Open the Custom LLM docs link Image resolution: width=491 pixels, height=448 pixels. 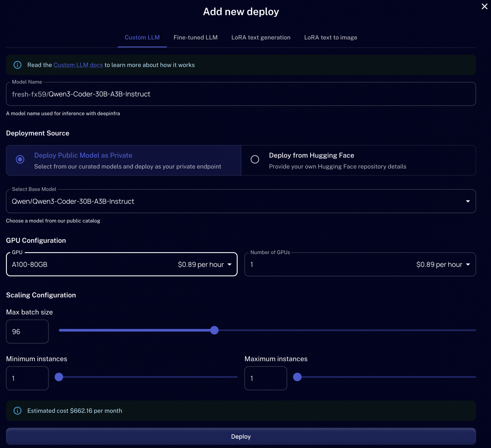[x=78, y=65]
